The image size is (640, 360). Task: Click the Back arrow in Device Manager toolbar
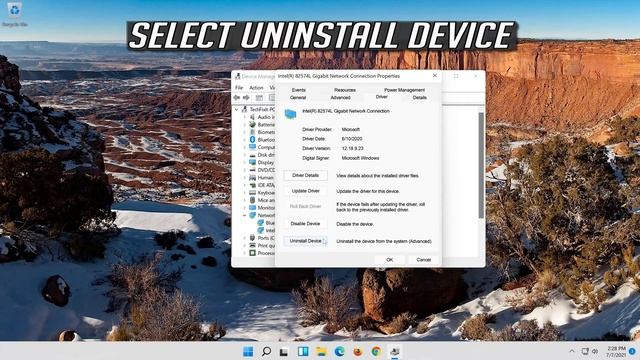237,98
